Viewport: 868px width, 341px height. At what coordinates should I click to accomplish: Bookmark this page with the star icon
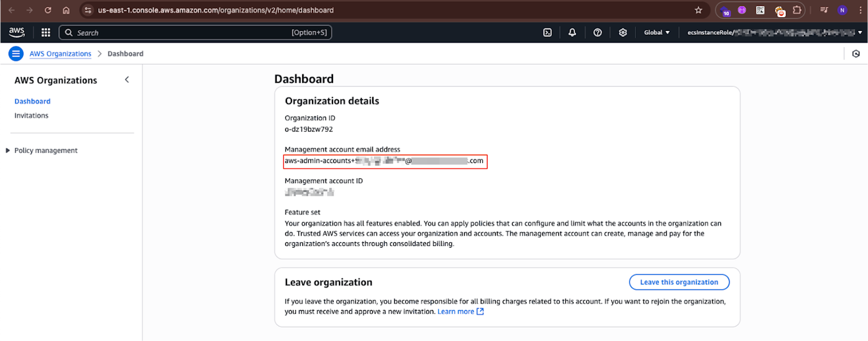click(698, 10)
